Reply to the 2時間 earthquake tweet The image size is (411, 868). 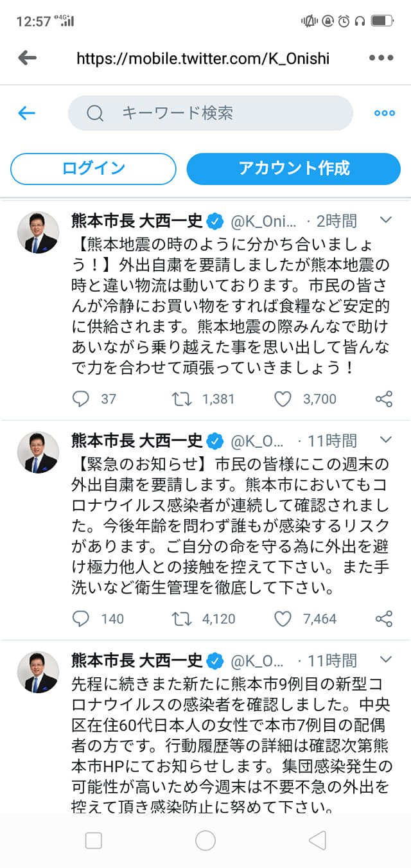pos(81,399)
